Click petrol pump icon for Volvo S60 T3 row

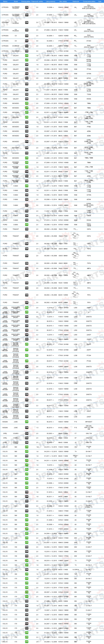click(27, 447)
